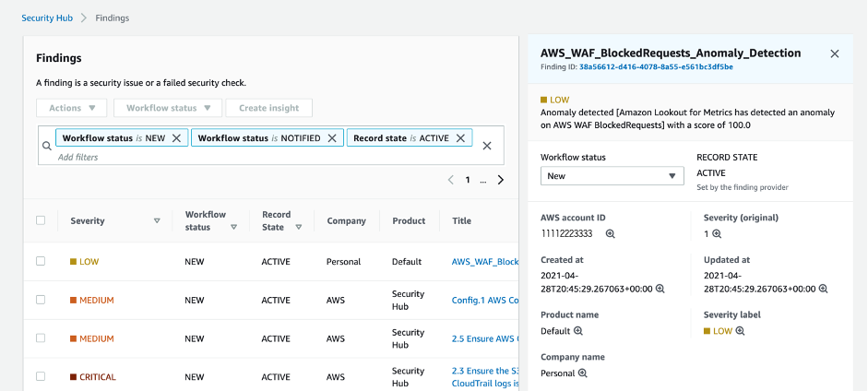Click Default product cell in first row
The image size is (868, 391).
pos(407,262)
